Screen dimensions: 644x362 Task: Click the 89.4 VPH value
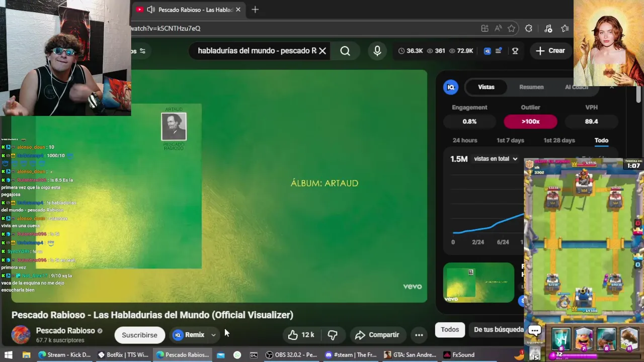pos(591,121)
